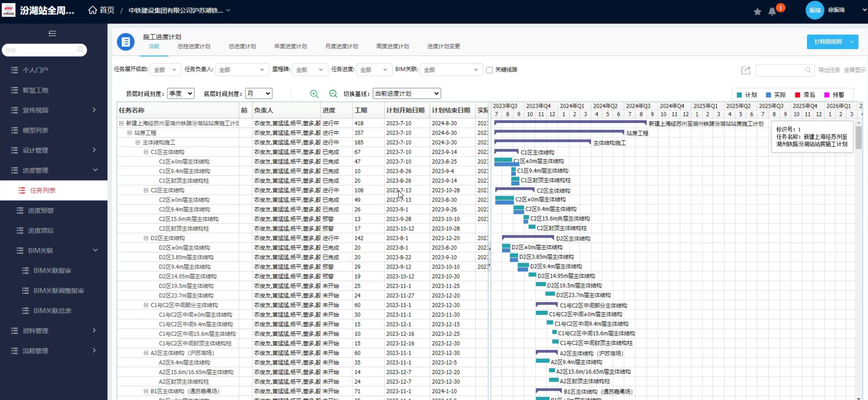
Task: Collapse the C1区主体结构 tree node
Action: (x=146, y=152)
